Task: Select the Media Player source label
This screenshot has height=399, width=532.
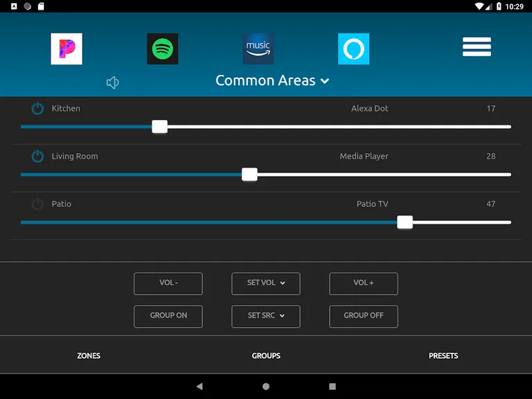Action: [x=364, y=157]
